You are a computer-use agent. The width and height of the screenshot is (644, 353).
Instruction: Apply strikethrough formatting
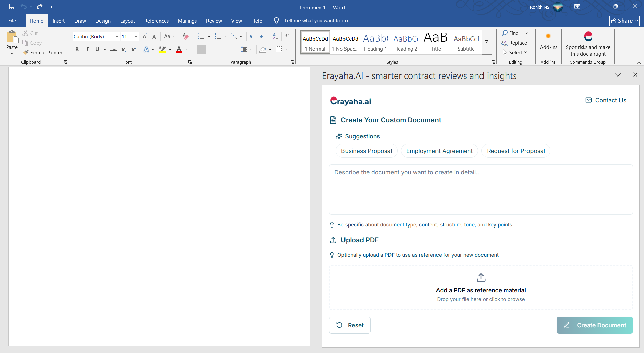tap(114, 50)
